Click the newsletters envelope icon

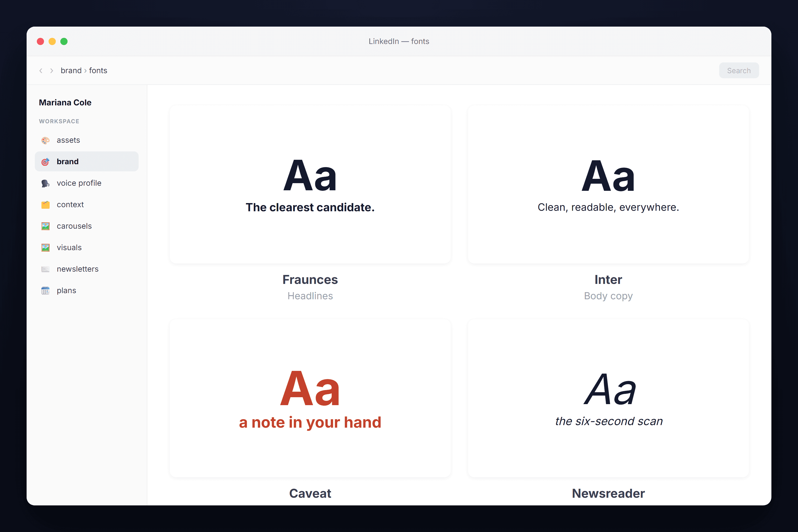click(x=46, y=269)
